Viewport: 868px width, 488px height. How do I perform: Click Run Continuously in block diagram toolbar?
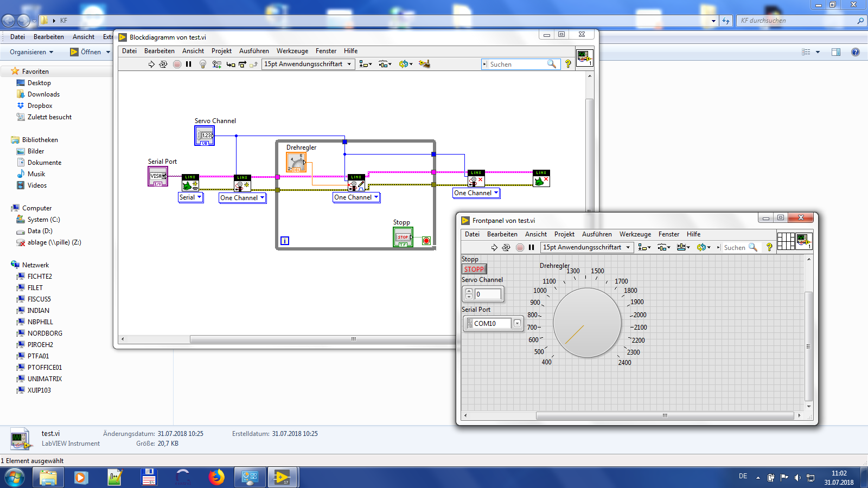point(163,64)
